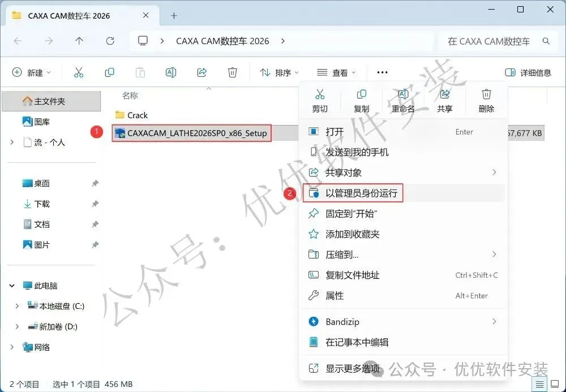566x392 pixels.
Task: Close the CAXA CAM数控车 2026 tab
Action: coord(146,15)
